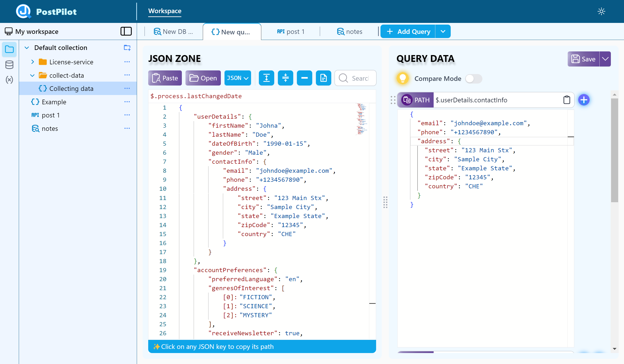Image resolution: width=624 pixels, height=364 pixels.
Task: Click the Paste button
Action: [165, 78]
